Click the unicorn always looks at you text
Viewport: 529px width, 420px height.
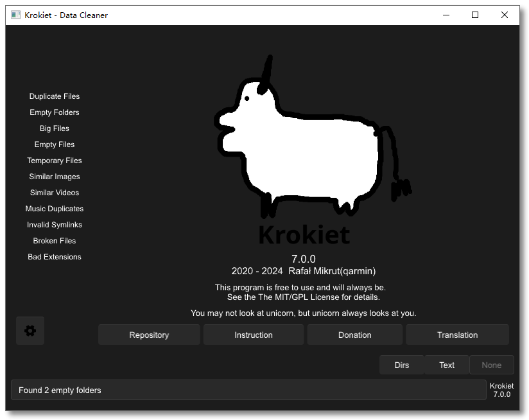point(303,313)
